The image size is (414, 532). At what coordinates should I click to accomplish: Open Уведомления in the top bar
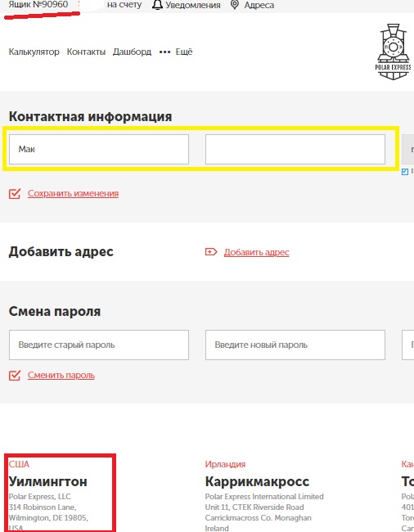[193, 5]
